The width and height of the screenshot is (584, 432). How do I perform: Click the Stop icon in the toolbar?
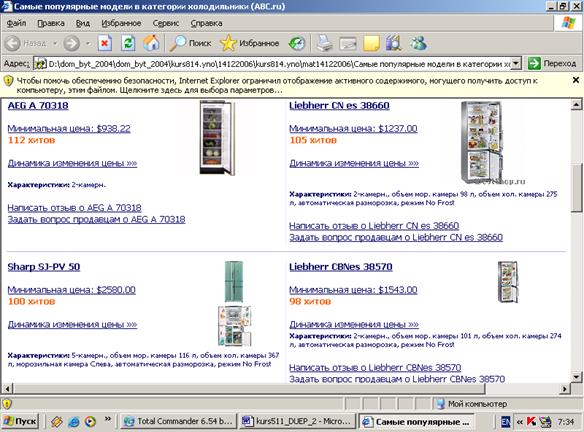pyautogui.click(x=105, y=43)
